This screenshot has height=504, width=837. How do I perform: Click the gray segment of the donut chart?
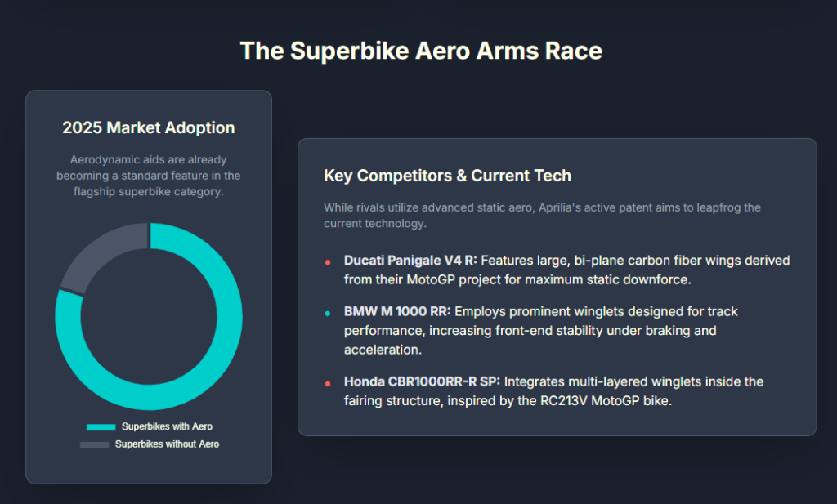96,255
